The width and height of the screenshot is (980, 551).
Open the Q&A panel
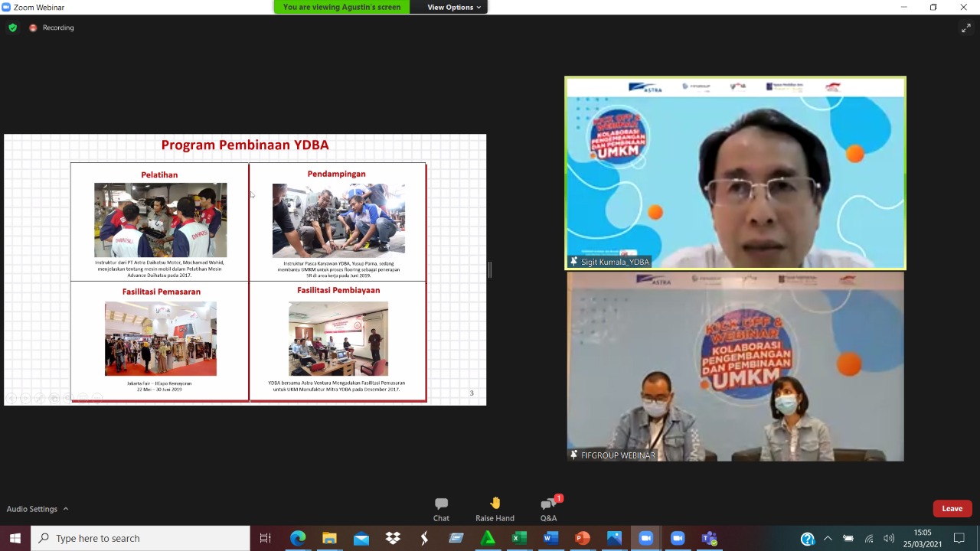click(x=549, y=509)
